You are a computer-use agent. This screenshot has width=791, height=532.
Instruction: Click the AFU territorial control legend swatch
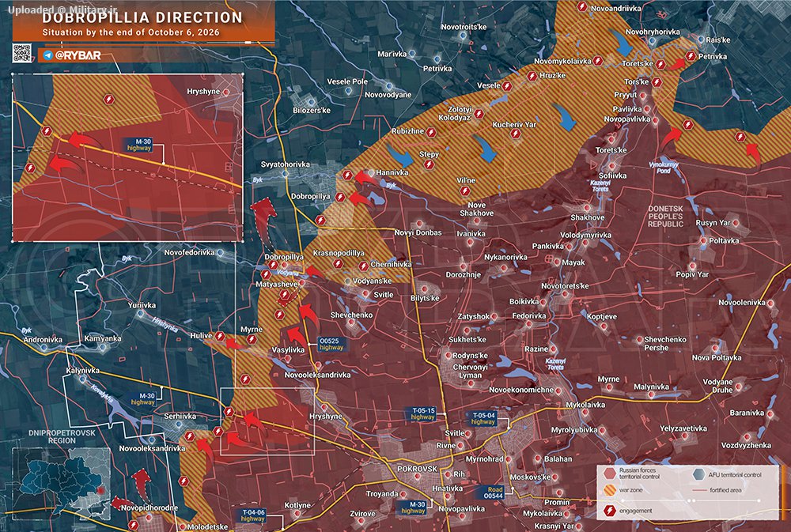pos(698,474)
